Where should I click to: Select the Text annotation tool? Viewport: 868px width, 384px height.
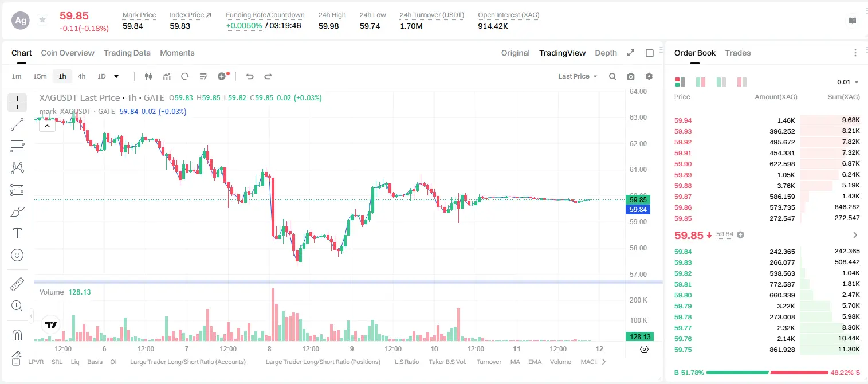point(17,233)
